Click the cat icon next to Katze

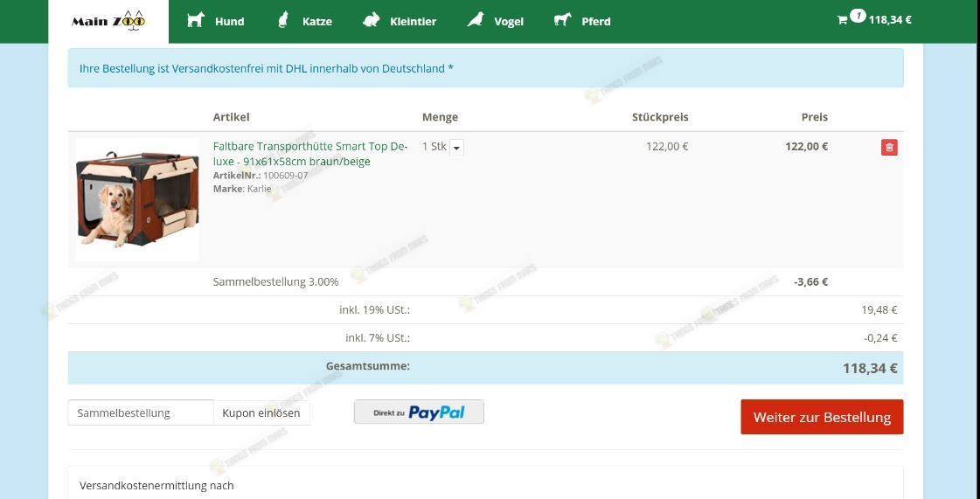tap(283, 20)
